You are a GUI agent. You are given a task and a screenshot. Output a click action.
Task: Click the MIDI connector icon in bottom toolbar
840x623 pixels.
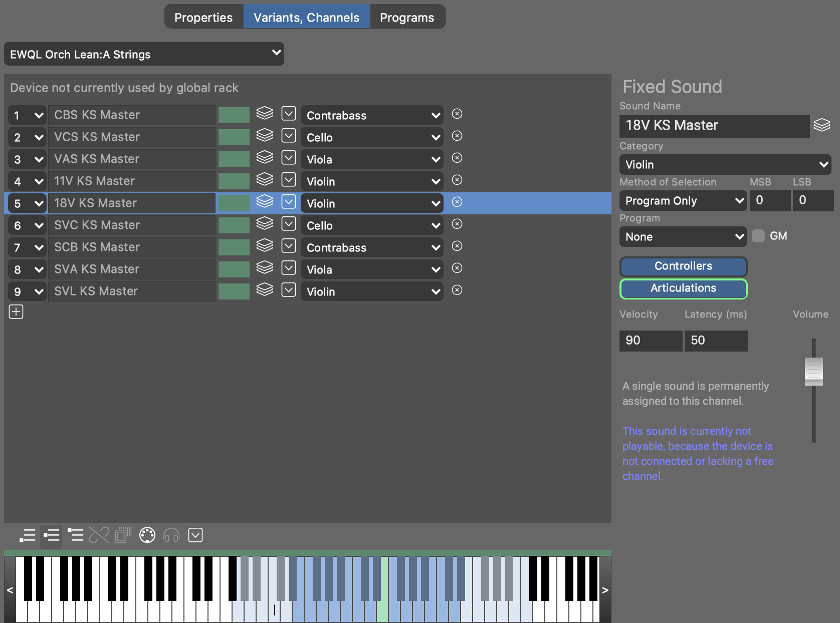click(x=147, y=535)
